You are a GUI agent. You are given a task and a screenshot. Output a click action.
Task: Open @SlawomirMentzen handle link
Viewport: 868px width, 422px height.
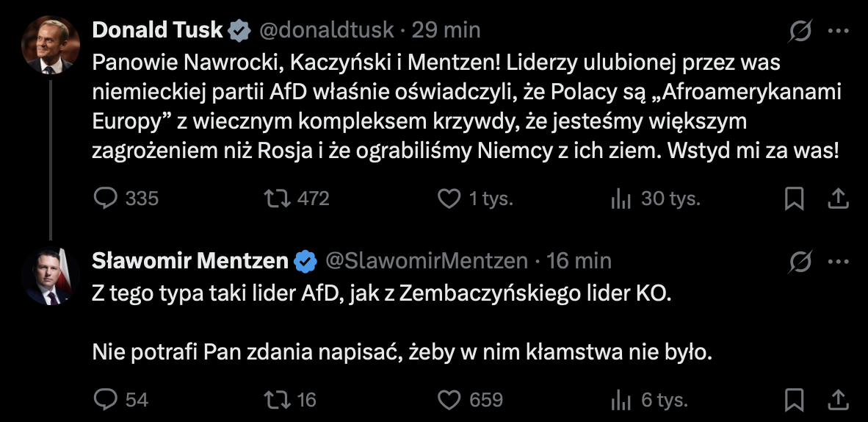(427, 261)
